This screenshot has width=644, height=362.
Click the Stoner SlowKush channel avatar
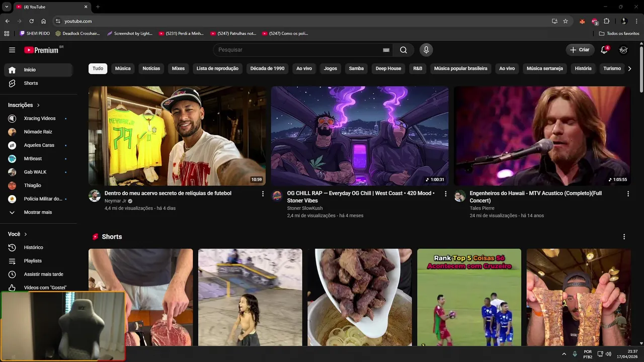point(277,196)
